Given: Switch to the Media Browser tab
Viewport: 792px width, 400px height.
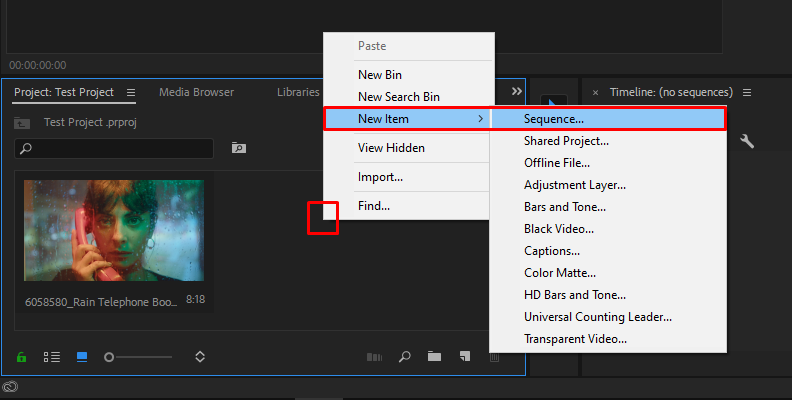Looking at the screenshot, I should tap(196, 92).
